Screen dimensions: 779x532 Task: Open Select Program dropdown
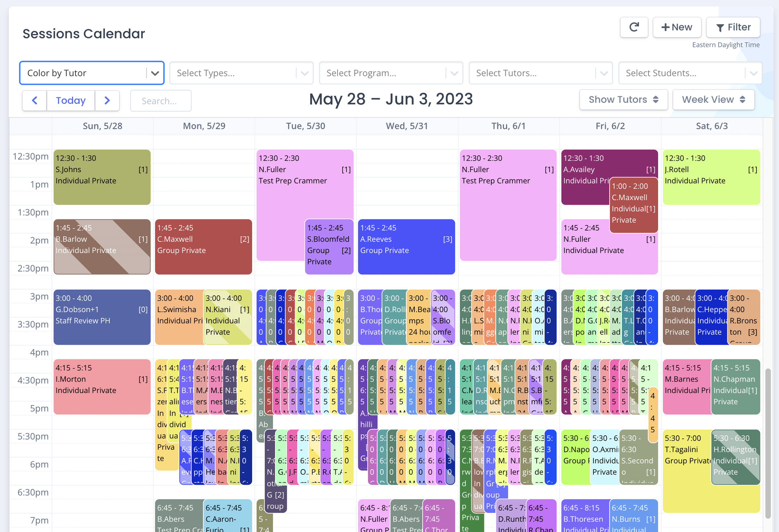coord(391,73)
